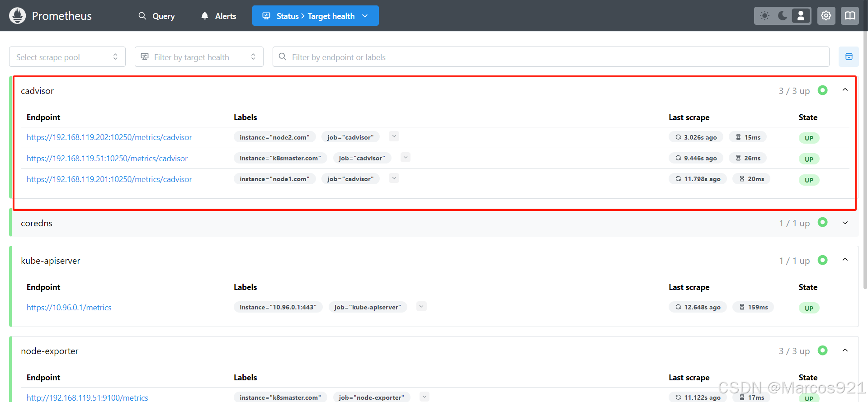Focus Filter by endpoint or labels field

[551, 57]
